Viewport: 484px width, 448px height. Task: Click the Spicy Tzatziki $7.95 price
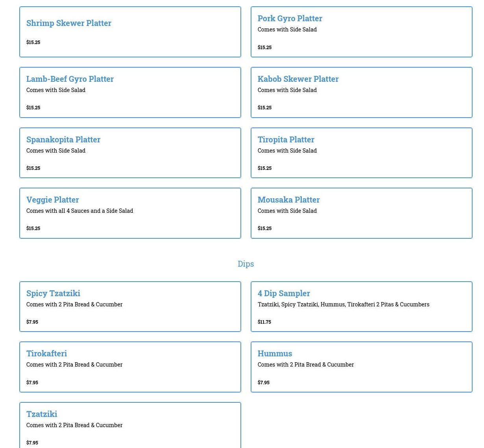coord(32,322)
